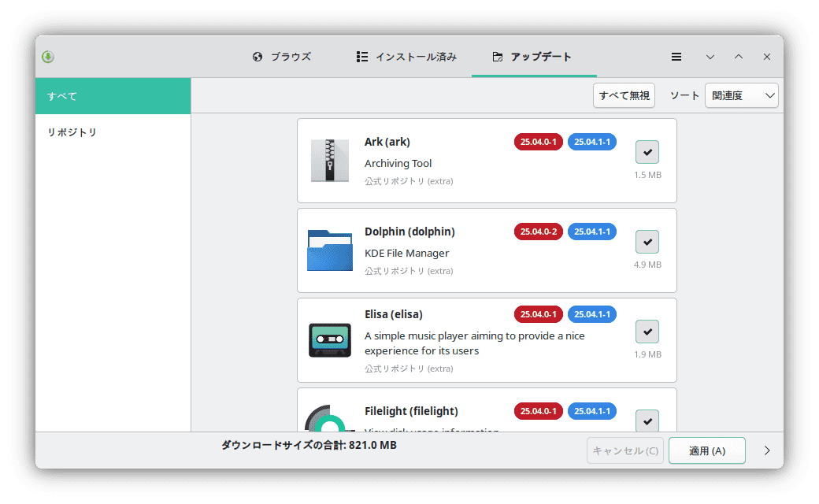The image size is (819, 504).
Task: Click the Ark (ark) package title
Action: (387, 142)
